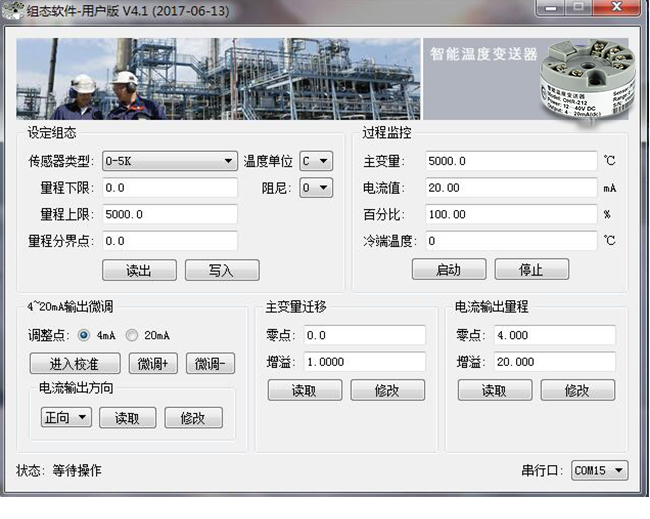Click the 微调+ fine-tune increase button
This screenshot has height=519, width=650.
[x=153, y=364]
